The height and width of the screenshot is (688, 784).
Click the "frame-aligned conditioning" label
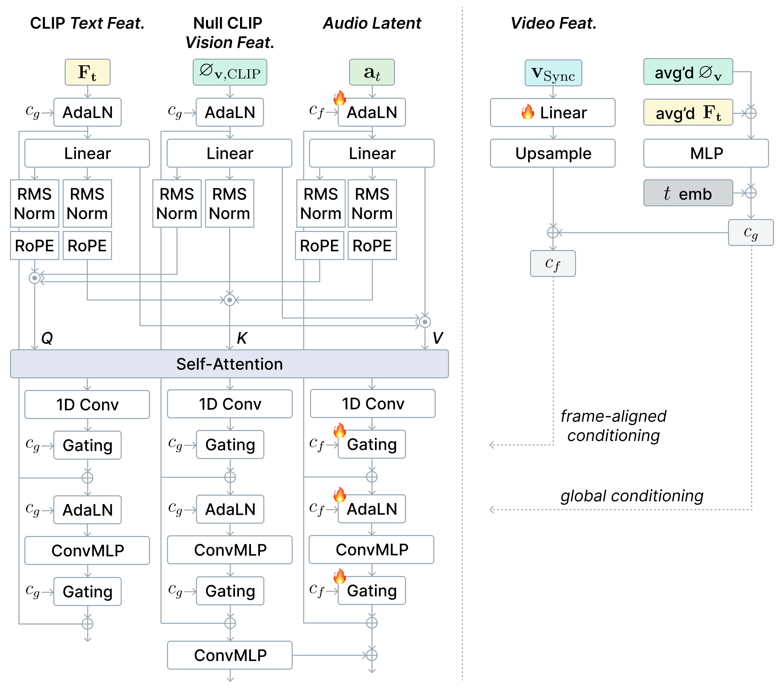pos(613,426)
